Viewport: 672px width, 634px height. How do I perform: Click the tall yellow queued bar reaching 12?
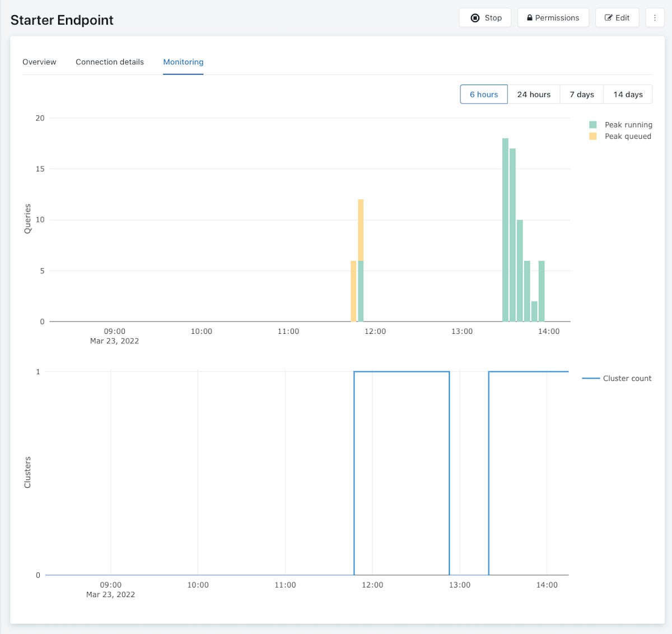[361, 230]
